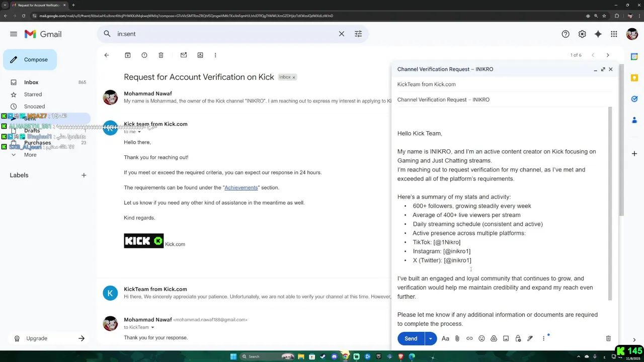This screenshot has width=644, height=362.
Task: Open Discord from the taskbar
Action: [x=334, y=356]
